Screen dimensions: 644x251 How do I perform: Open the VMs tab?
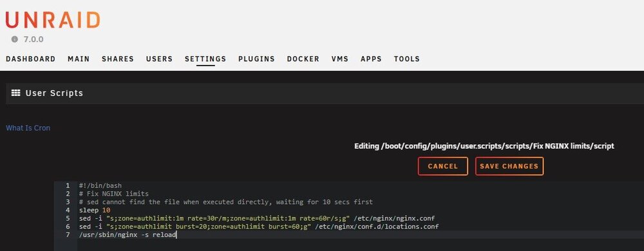tap(340, 59)
